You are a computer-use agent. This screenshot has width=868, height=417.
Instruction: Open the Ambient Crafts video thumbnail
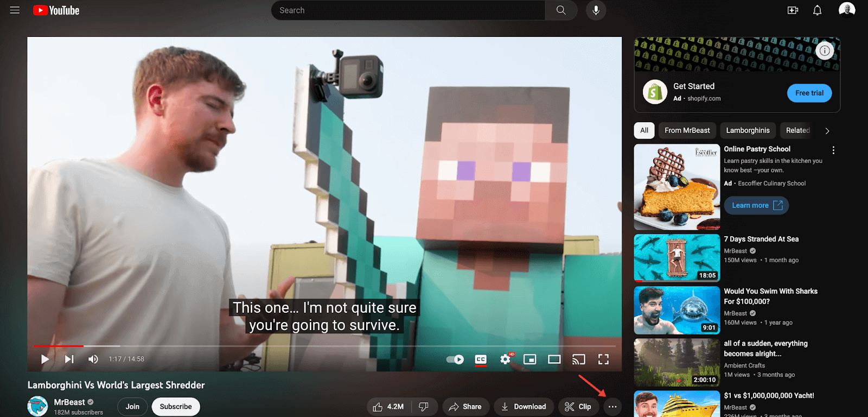click(x=677, y=362)
